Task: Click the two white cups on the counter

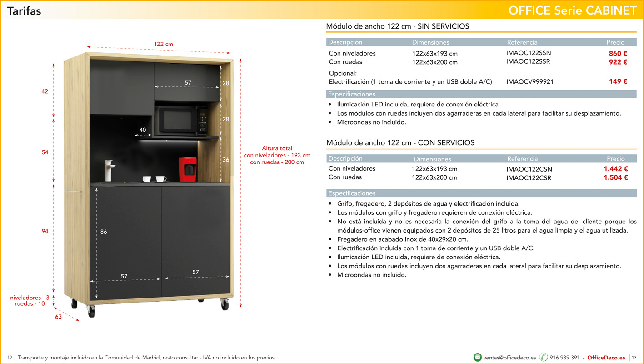Action: click(x=154, y=179)
